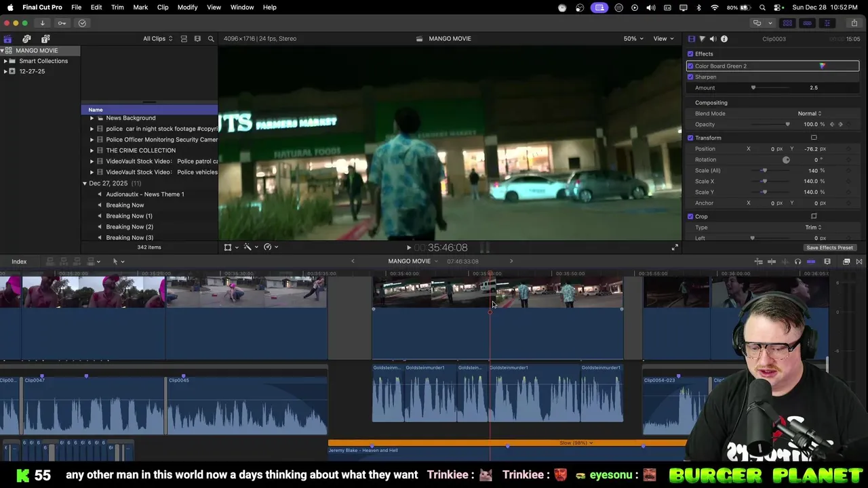Open the Blend Mode Normal dropdown
This screenshot has height=488, width=868.
810,113
